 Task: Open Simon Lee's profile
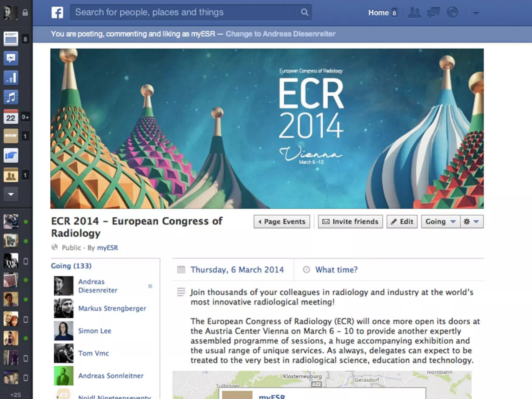click(x=95, y=331)
